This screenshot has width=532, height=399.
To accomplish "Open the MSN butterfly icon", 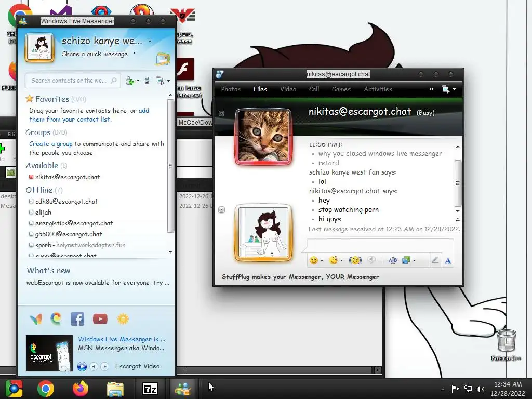I will pos(36,319).
